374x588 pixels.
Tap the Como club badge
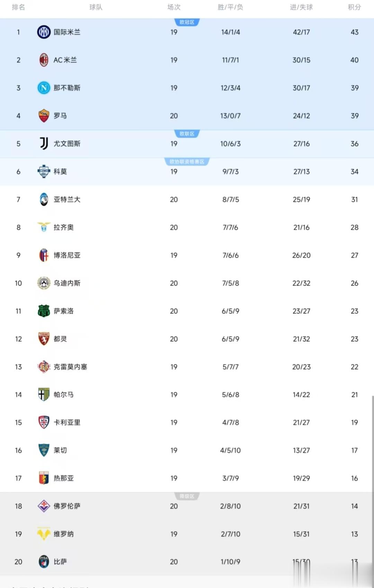(x=44, y=171)
